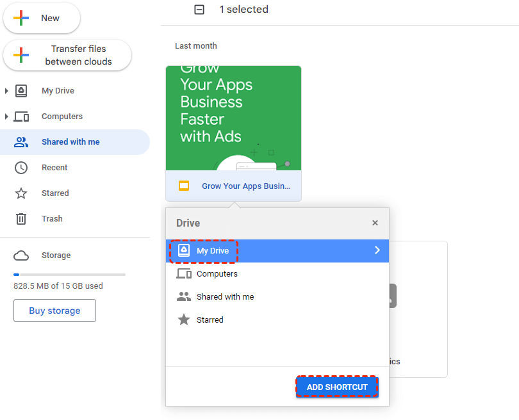Click the My Drive icon in sidebar
This screenshot has height=420, width=519.
[21, 91]
